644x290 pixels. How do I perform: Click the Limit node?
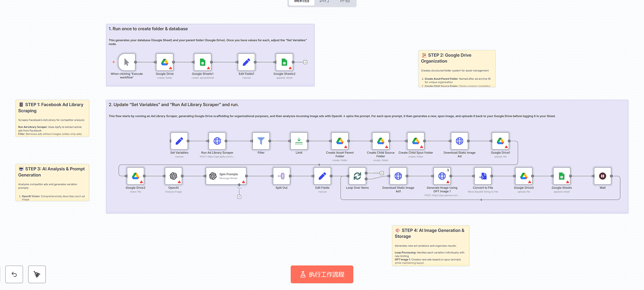click(299, 141)
